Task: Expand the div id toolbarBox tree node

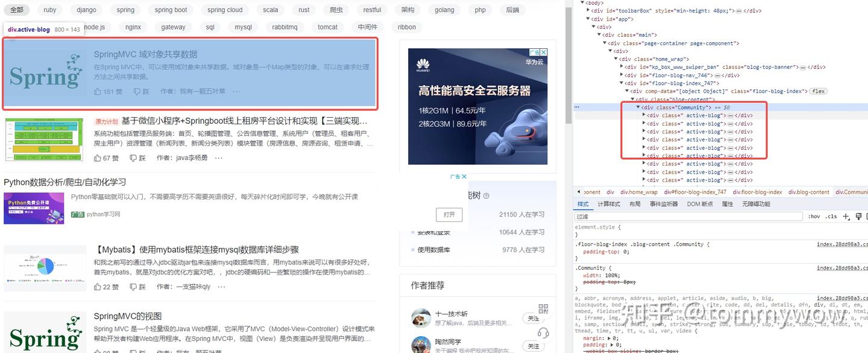Action: pos(587,10)
